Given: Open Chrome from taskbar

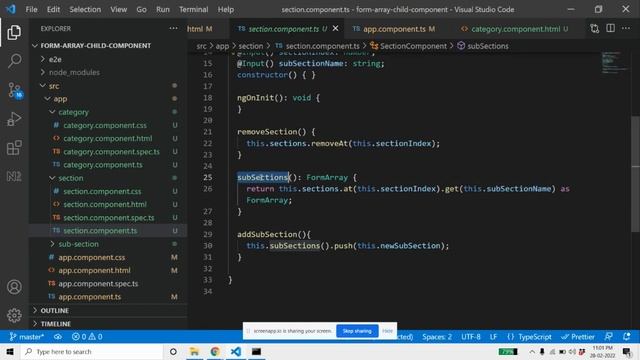Looking at the screenshot, I should click(215, 351).
